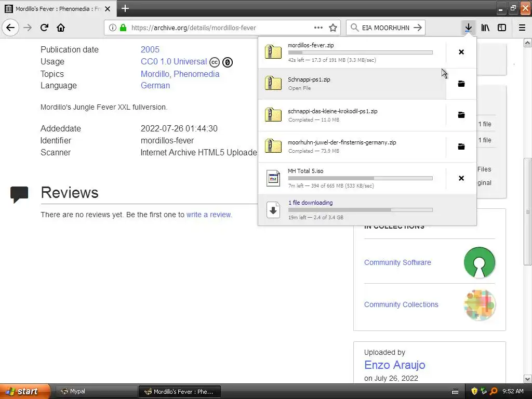Open the Community Collections link
Screen dimensions: 532x399
[401, 304]
